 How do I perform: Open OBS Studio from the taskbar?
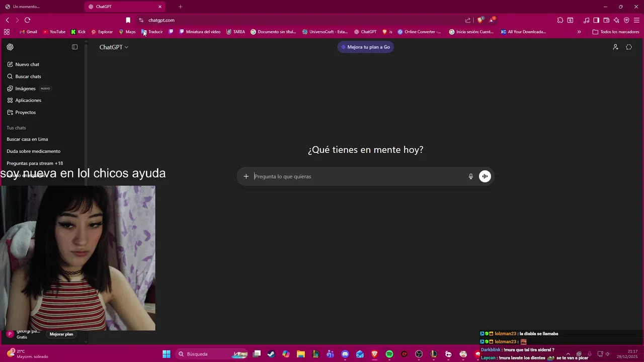419,354
